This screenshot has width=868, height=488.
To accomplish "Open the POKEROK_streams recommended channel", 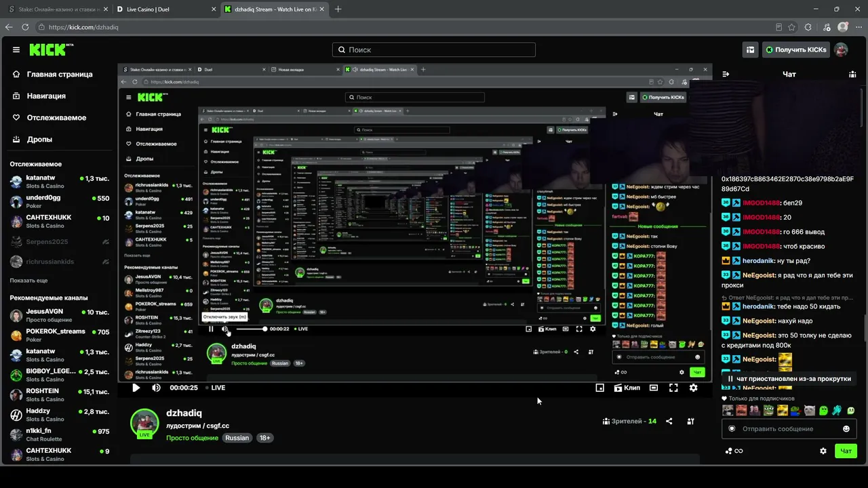I will [x=60, y=335].
